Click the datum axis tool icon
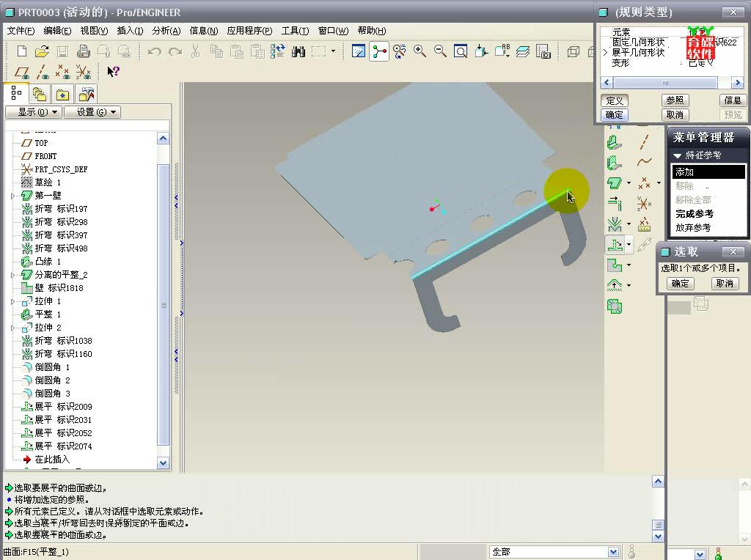 (x=644, y=142)
